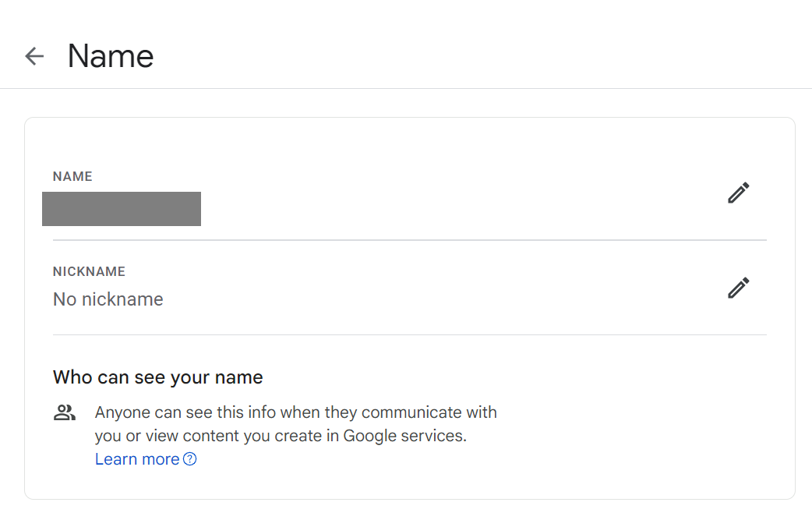Click the "Name" page title
Viewport: 812px width, 527px height.
tap(111, 56)
